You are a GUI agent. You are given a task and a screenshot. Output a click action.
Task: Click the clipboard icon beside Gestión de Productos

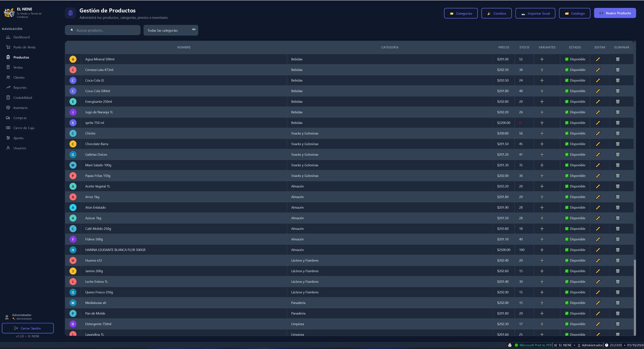(x=70, y=13)
